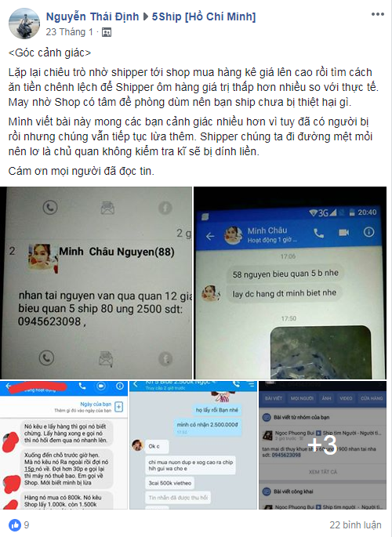This screenshot has width=392, height=537.
Task: Open the 23 Tháng 1 post timestamp
Action: point(70,32)
